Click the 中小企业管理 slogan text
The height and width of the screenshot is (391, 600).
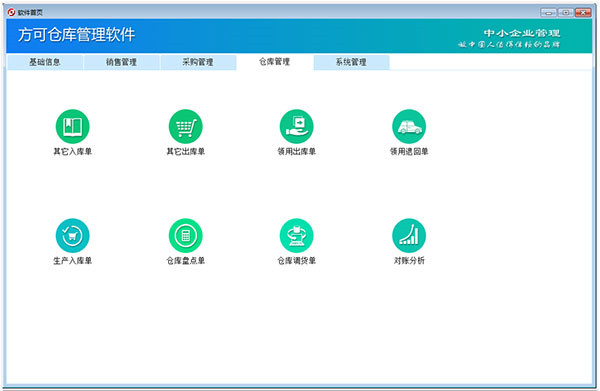pos(522,33)
